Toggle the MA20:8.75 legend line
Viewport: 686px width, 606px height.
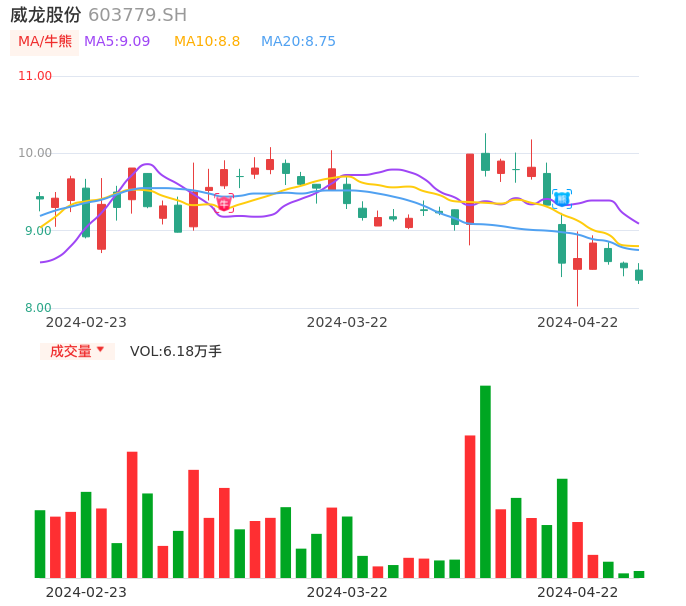point(298,42)
